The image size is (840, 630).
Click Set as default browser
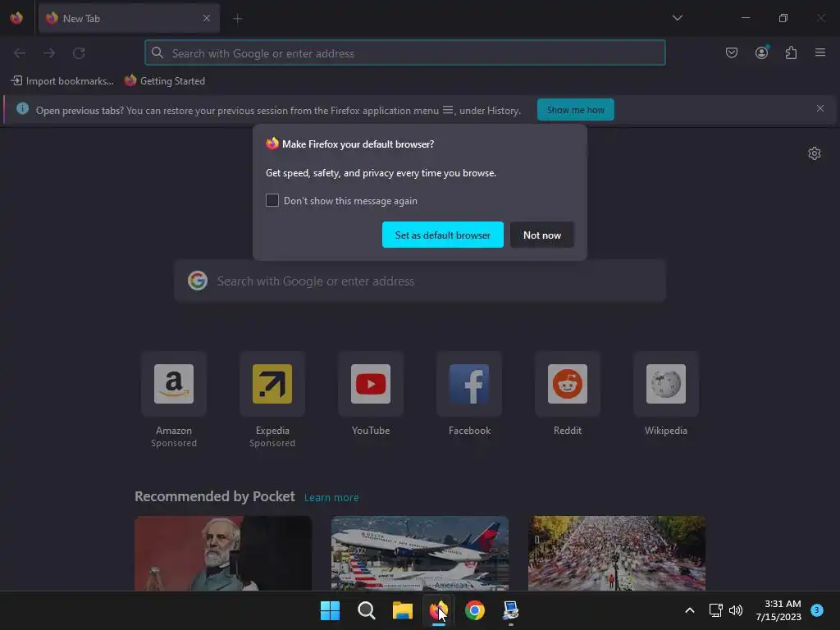442,235
